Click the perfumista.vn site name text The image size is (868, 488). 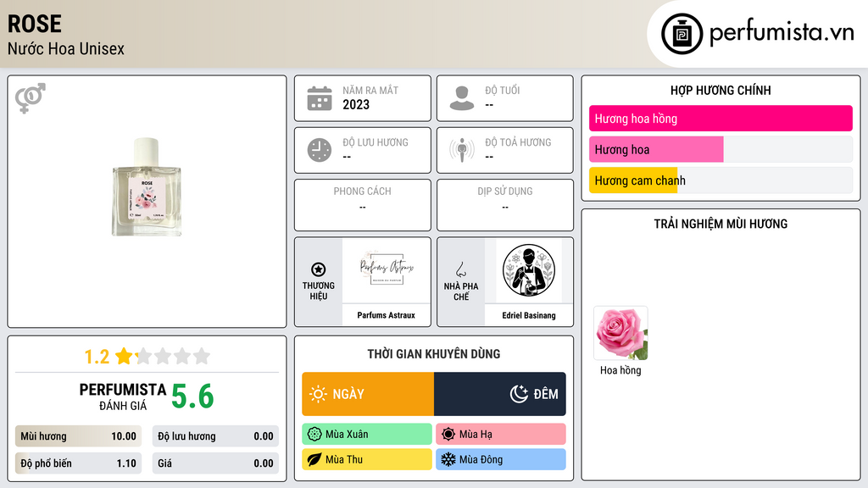(x=782, y=32)
